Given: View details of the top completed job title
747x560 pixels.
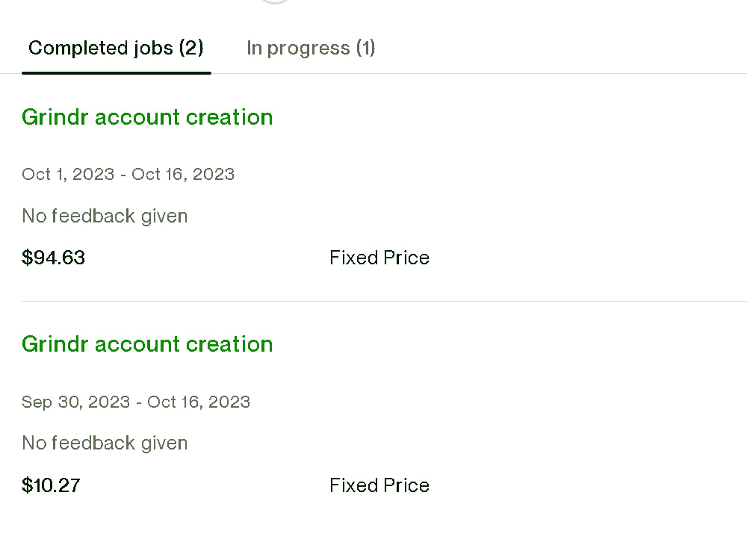Looking at the screenshot, I should coord(147,117).
